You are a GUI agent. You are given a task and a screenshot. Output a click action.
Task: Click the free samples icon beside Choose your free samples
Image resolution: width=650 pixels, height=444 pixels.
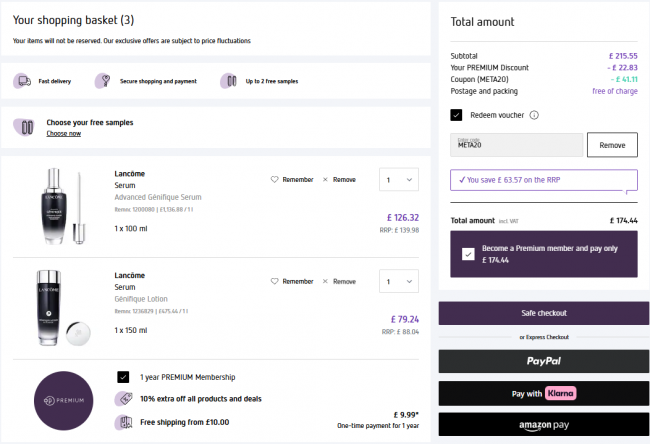coord(24,127)
